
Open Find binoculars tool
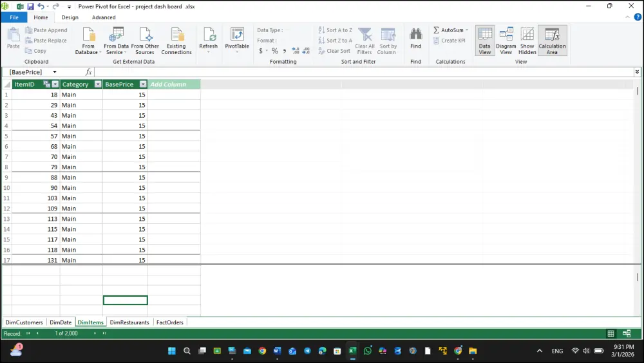click(x=415, y=39)
